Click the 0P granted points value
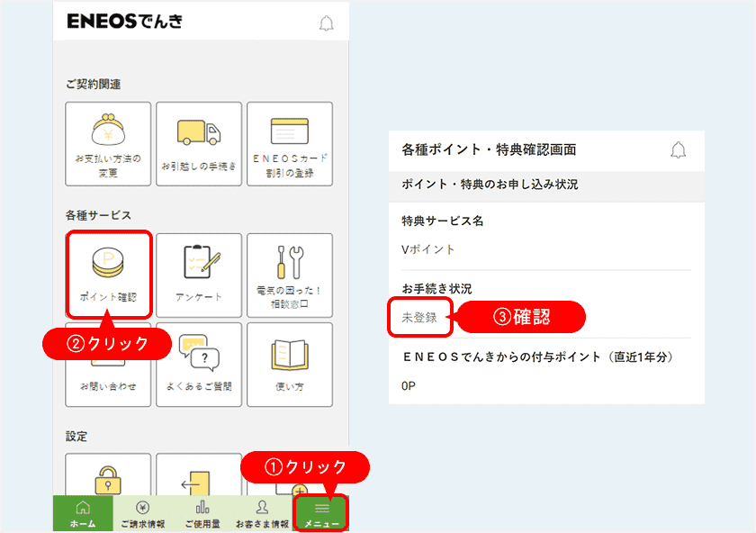The height and width of the screenshot is (533, 756). click(x=408, y=385)
